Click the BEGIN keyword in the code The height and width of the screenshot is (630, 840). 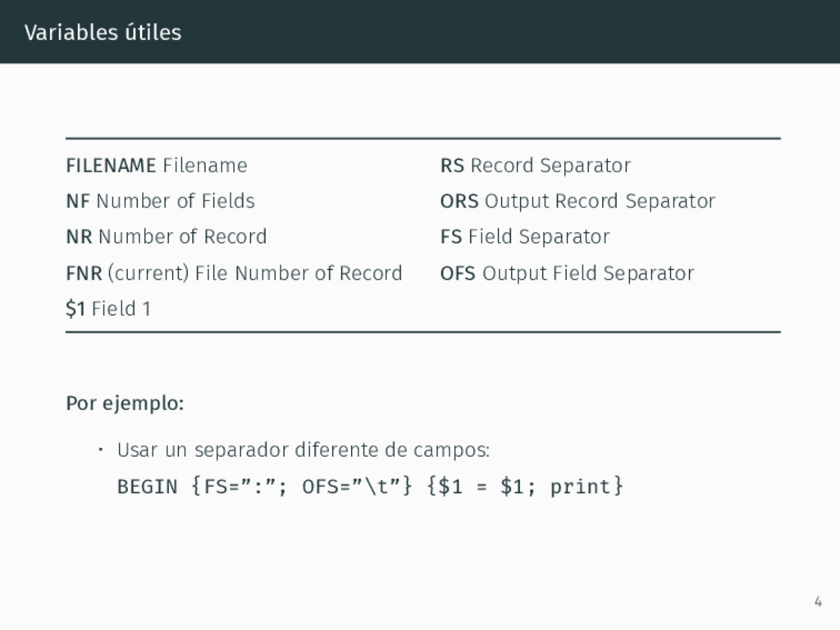point(148,486)
